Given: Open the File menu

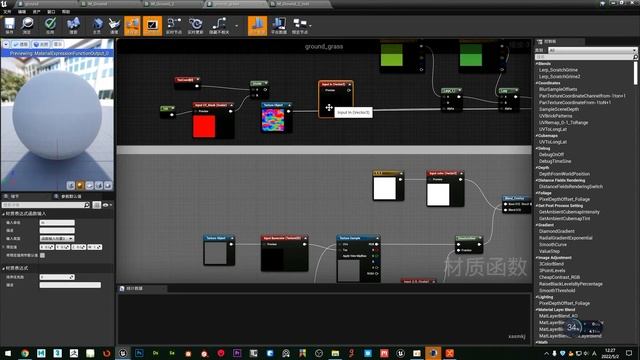Looking at the screenshot, I should point(7,12).
